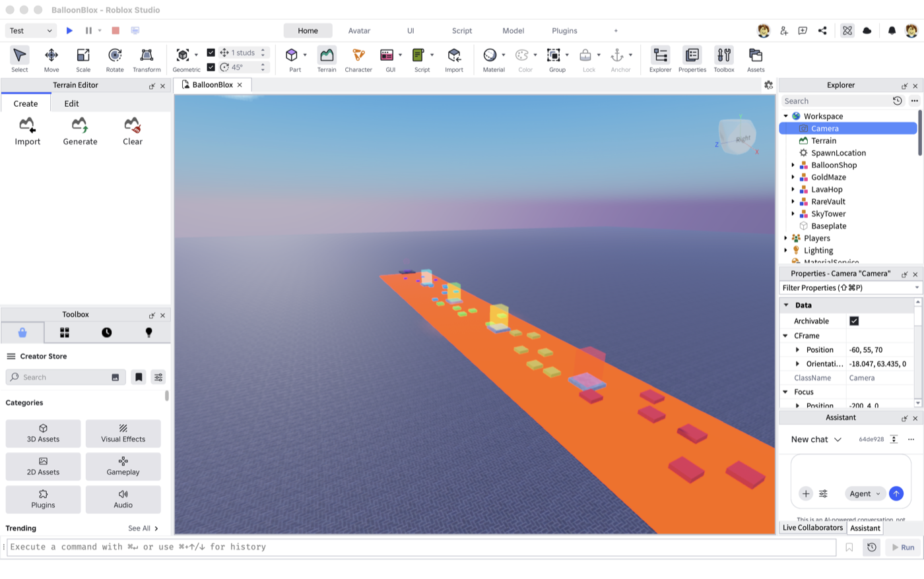Image resolution: width=924 pixels, height=579 pixels.
Task: Click the command bar input
Action: point(421,547)
